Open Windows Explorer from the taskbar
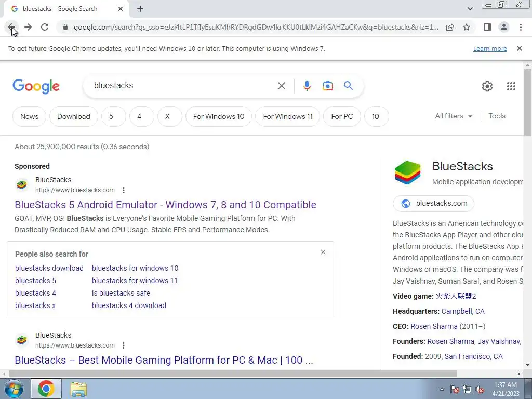This screenshot has width=532, height=399. pos(78,389)
